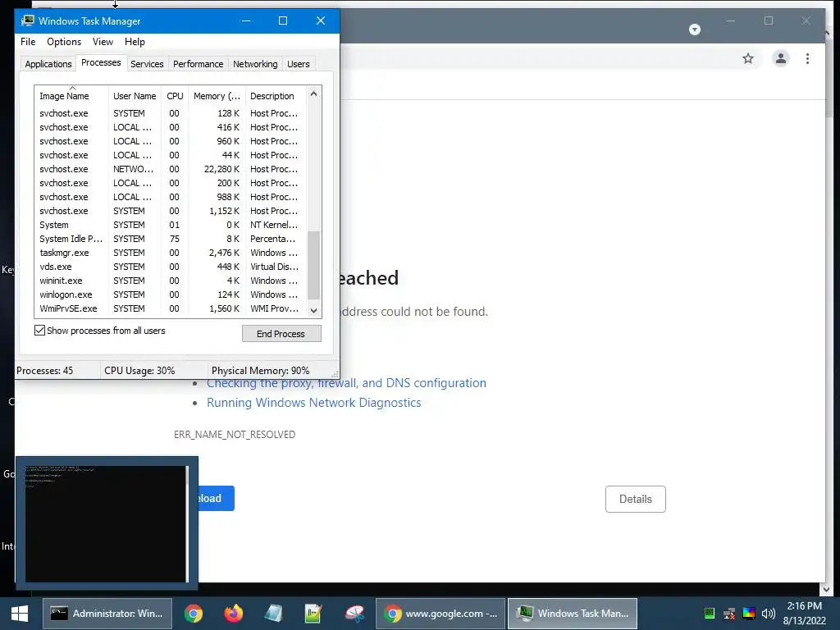The height and width of the screenshot is (630, 840).
Task: Click the Task Manager title bar icon
Action: (x=27, y=21)
